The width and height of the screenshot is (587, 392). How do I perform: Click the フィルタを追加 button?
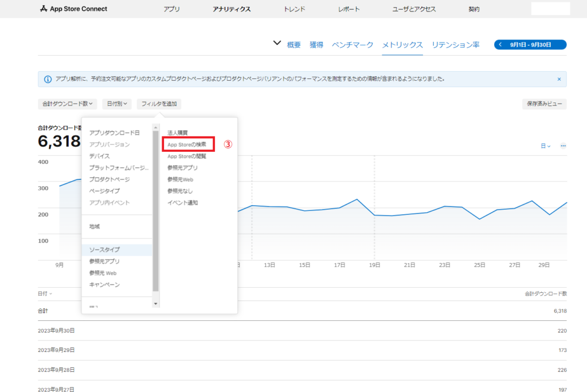point(159,104)
